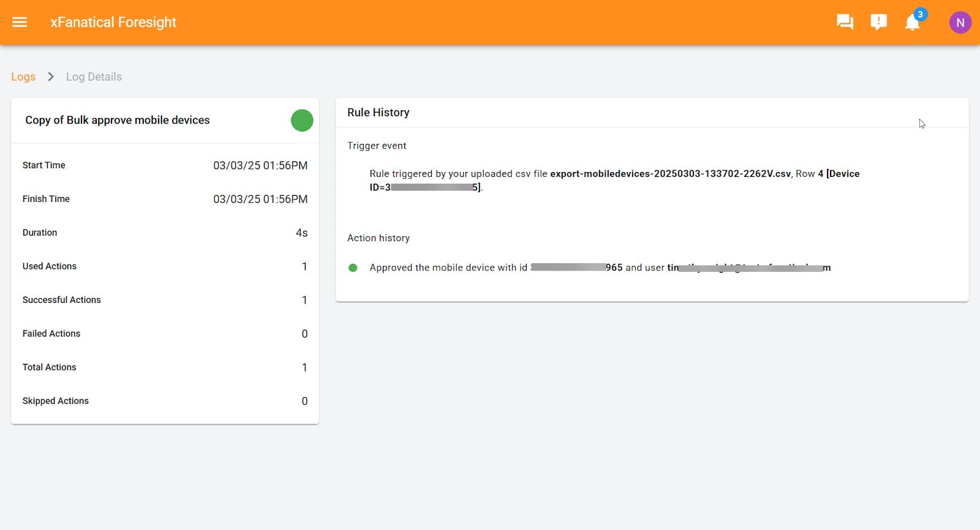The height and width of the screenshot is (530, 980).
Task: Click the Used Actions label
Action: coord(50,266)
